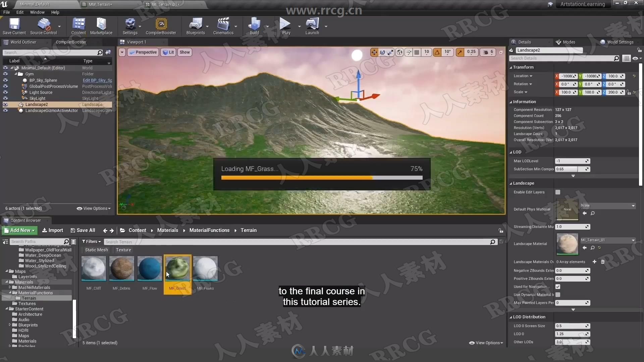Toggle scale snapping icon in viewport
This screenshot has width=644, height=362.
[x=460, y=52]
